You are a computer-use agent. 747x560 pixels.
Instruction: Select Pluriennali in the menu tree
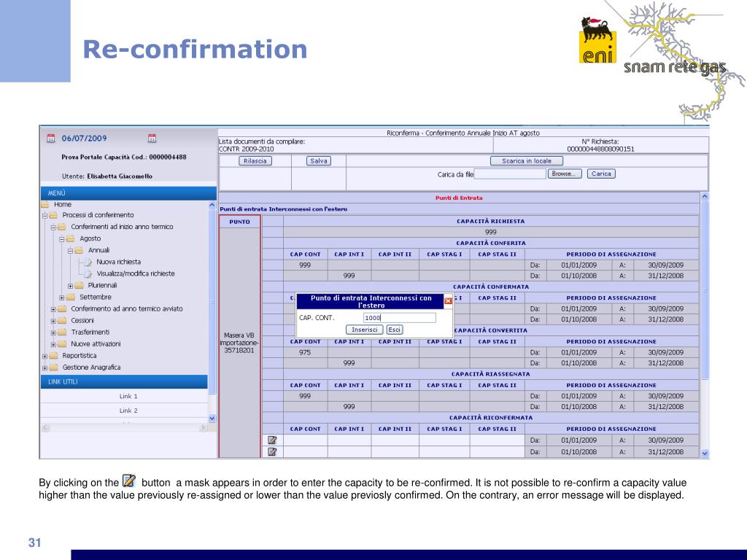point(102,285)
